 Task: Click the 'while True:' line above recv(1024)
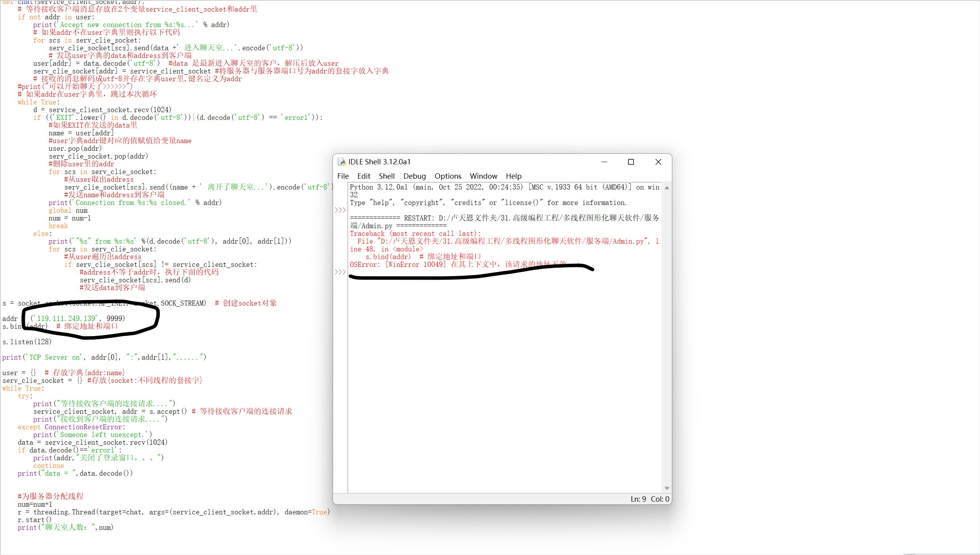pos(39,102)
